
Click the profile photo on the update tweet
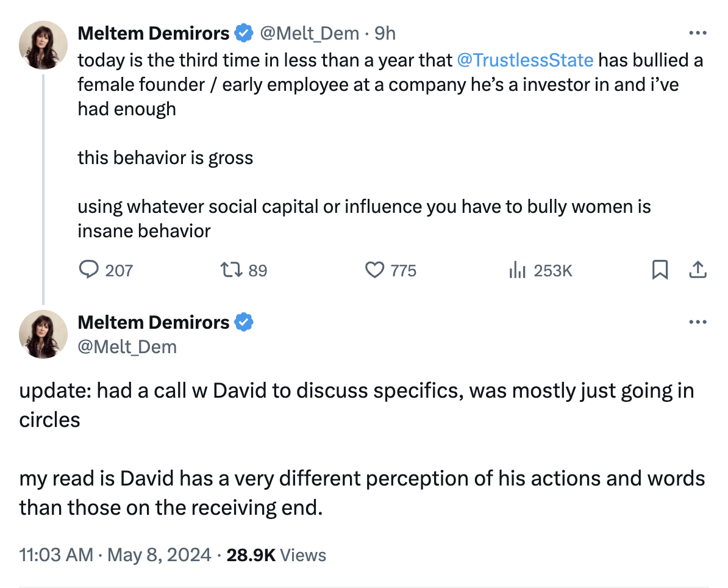coord(43,334)
